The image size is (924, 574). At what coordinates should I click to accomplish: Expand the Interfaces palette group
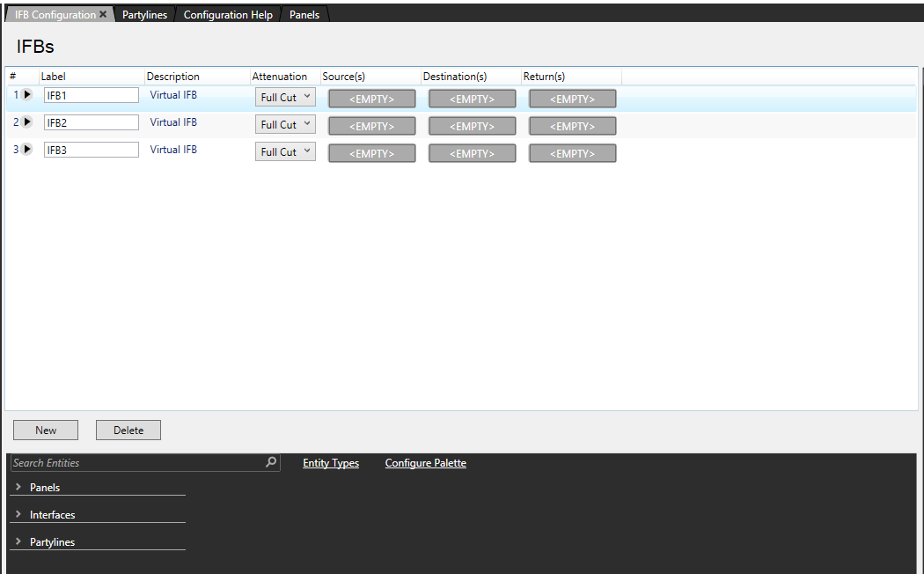[x=18, y=514]
